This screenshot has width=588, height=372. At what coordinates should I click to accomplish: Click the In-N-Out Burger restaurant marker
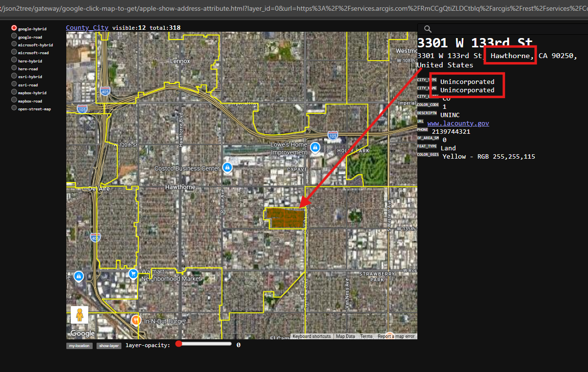137,320
